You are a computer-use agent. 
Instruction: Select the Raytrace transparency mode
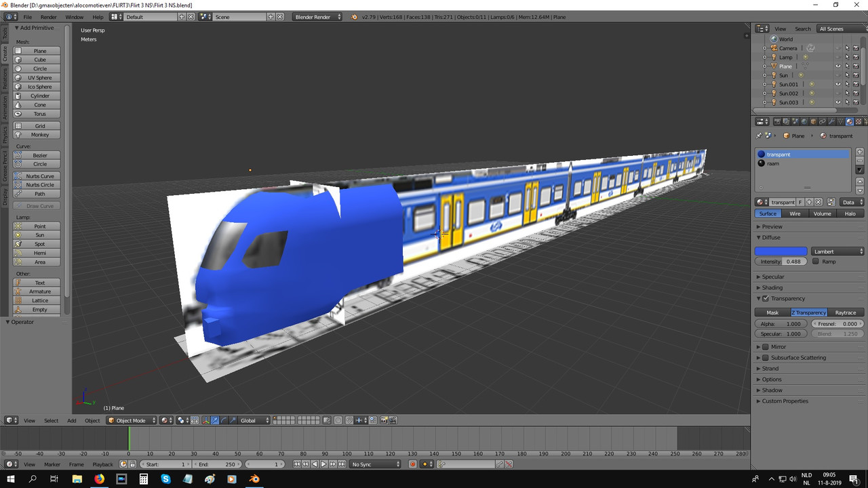pyautogui.click(x=846, y=312)
